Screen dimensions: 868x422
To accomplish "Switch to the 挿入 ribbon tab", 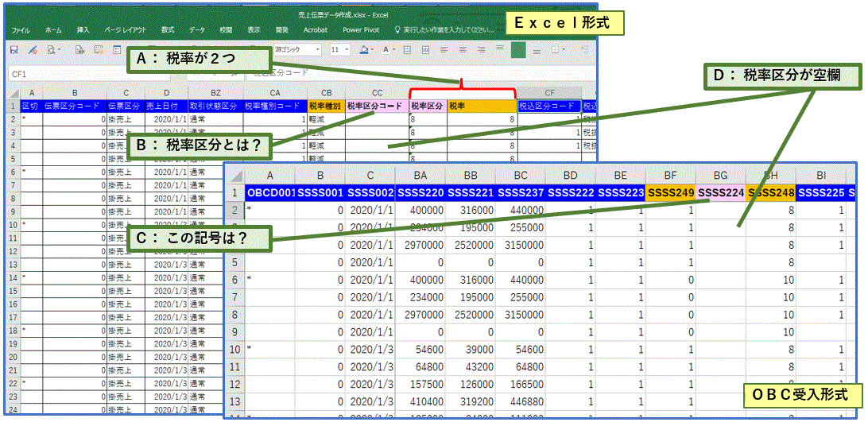I will click(x=83, y=29).
